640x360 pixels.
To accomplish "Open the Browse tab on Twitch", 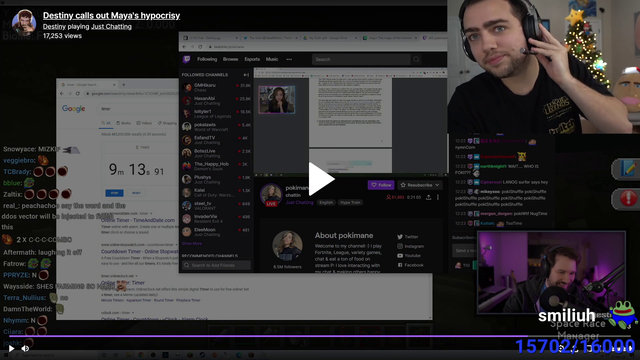I will pos(231,59).
